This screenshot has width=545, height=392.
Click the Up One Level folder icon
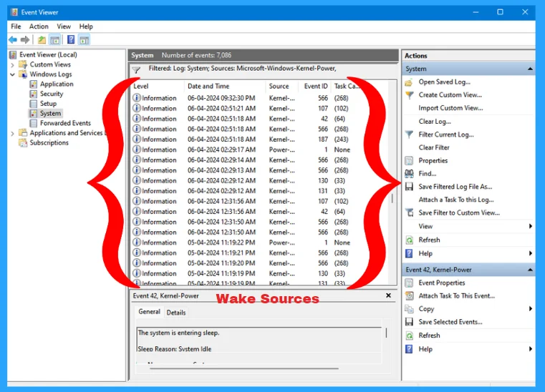[42, 40]
